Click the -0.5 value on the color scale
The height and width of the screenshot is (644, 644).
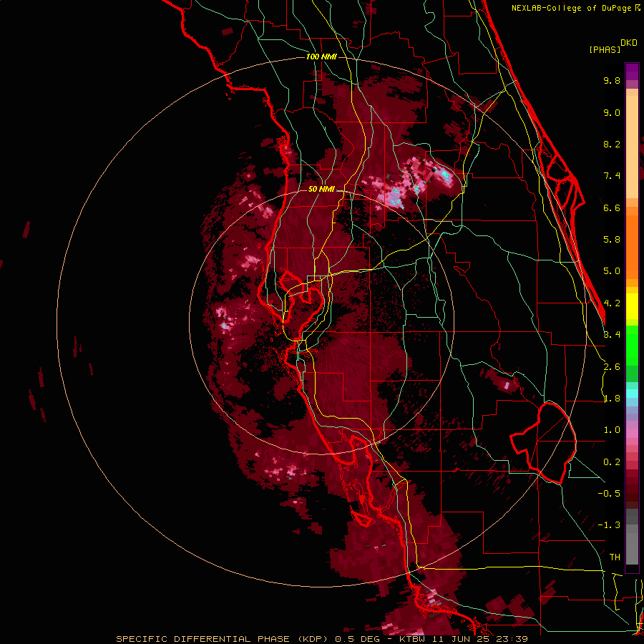point(609,493)
